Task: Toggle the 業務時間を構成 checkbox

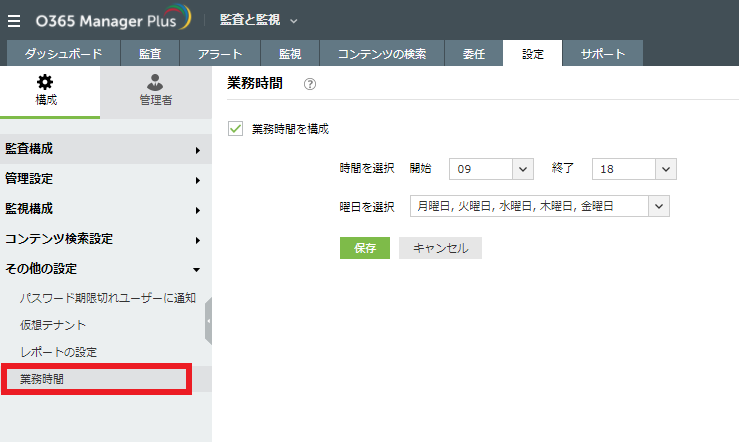Action: (235, 128)
